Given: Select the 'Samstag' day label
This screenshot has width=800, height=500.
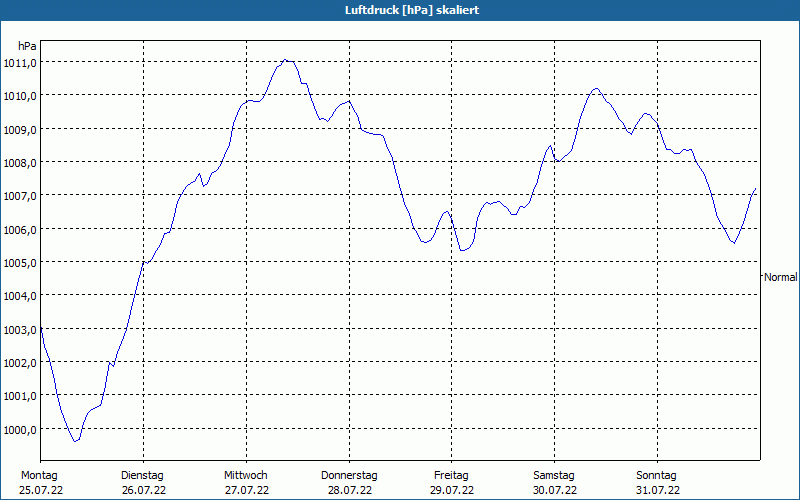Looking at the screenshot, I should click(554, 476).
